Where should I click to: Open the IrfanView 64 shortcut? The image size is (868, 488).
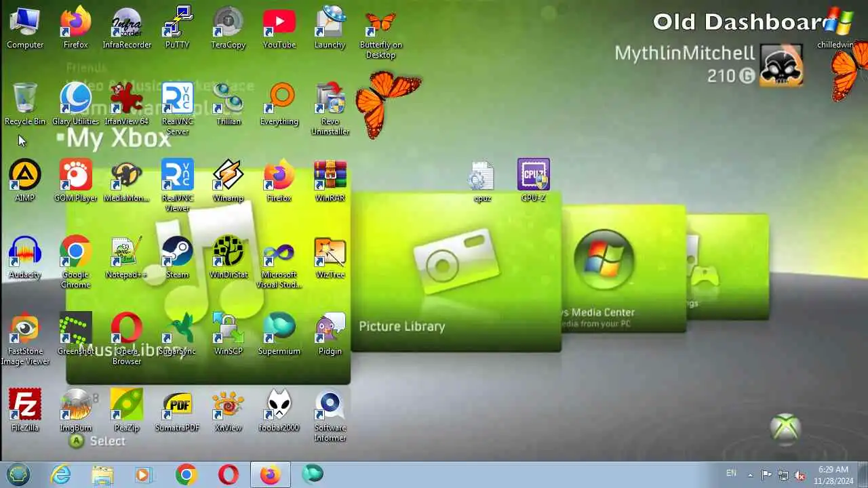click(127, 104)
